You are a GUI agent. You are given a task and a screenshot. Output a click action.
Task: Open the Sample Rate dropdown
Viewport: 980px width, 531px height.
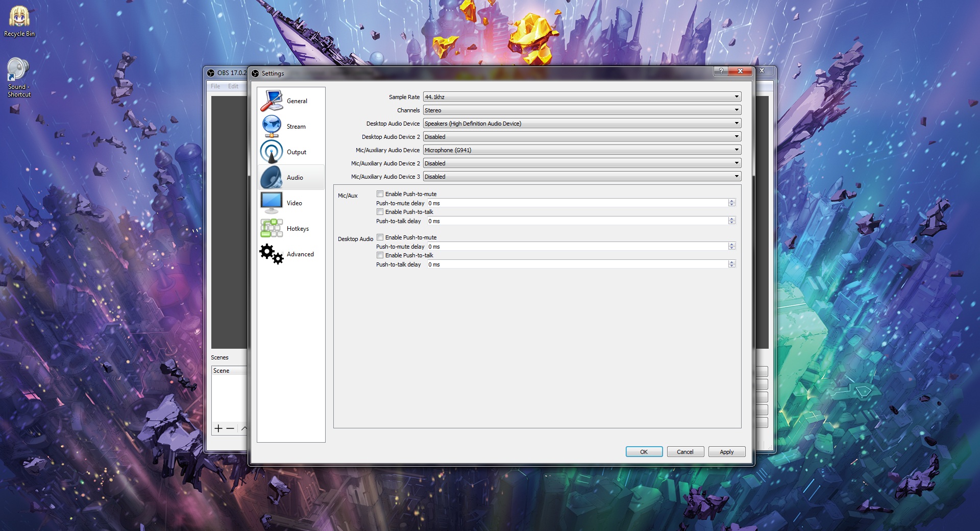tap(582, 97)
